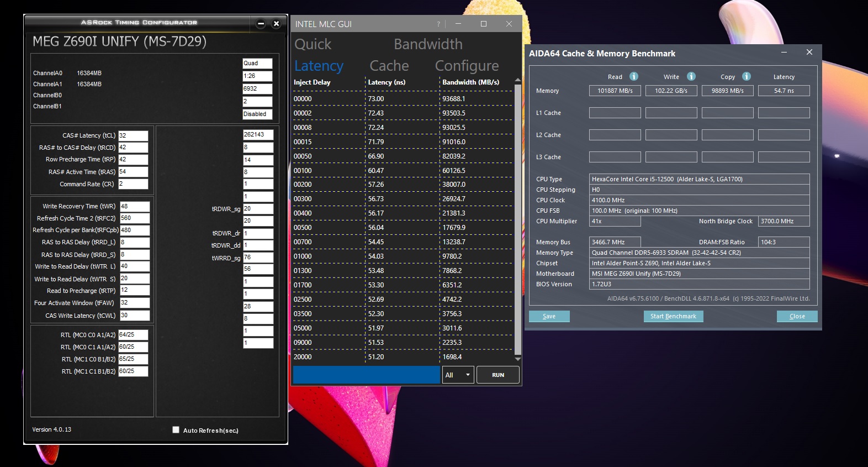This screenshot has width=868, height=467.
Task: Click the Memory Read result 101887 MB/s
Action: click(x=615, y=91)
